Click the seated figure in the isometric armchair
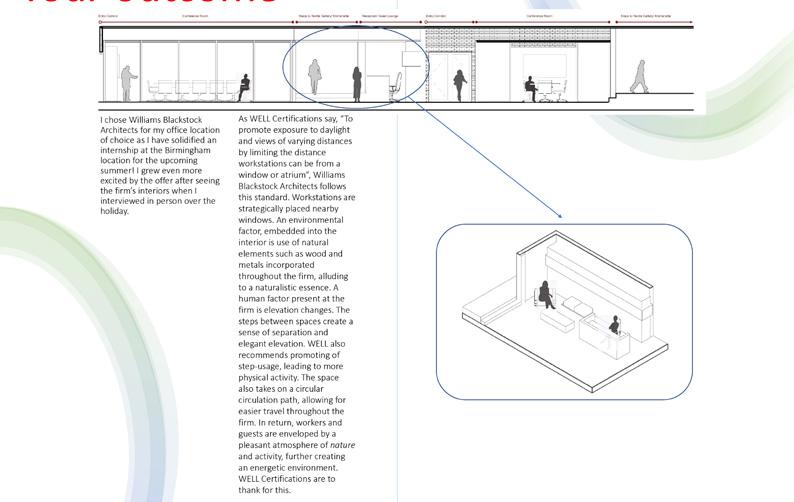This screenshot has width=794, height=502. click(x=546, y=294)
